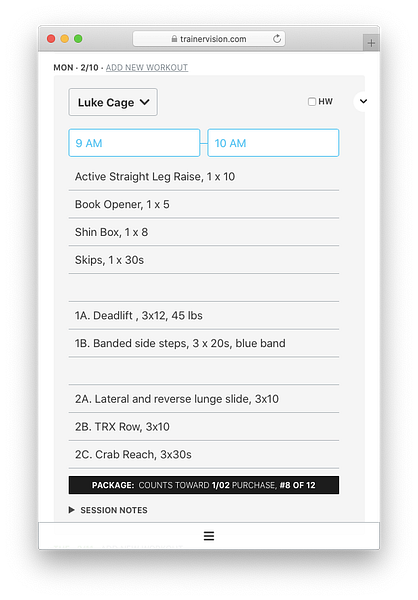Enable the HW checkbox
Screen dimensions: 418x600
point(312,101)
